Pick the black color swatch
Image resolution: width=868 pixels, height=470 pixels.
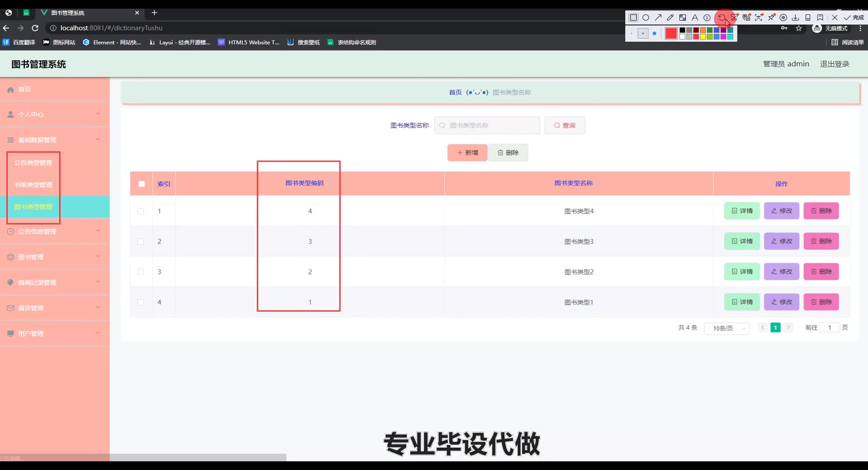(683, 30)
